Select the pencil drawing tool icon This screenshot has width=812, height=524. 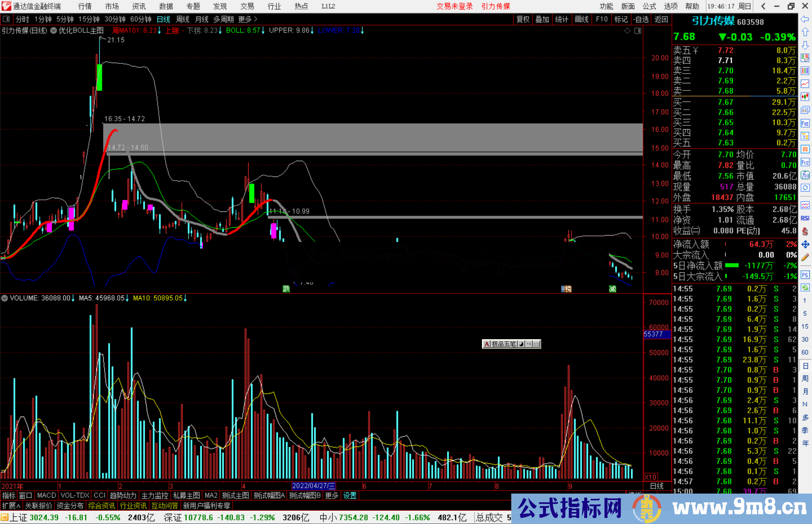[805, 257]
